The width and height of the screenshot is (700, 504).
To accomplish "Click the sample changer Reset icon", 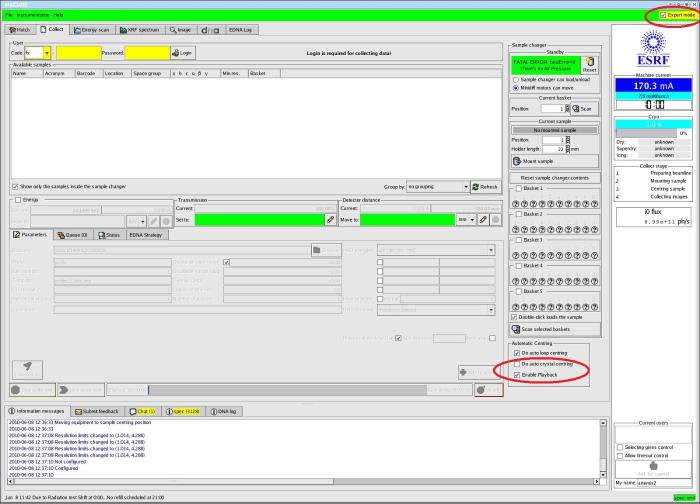I will tap(589, 64).
